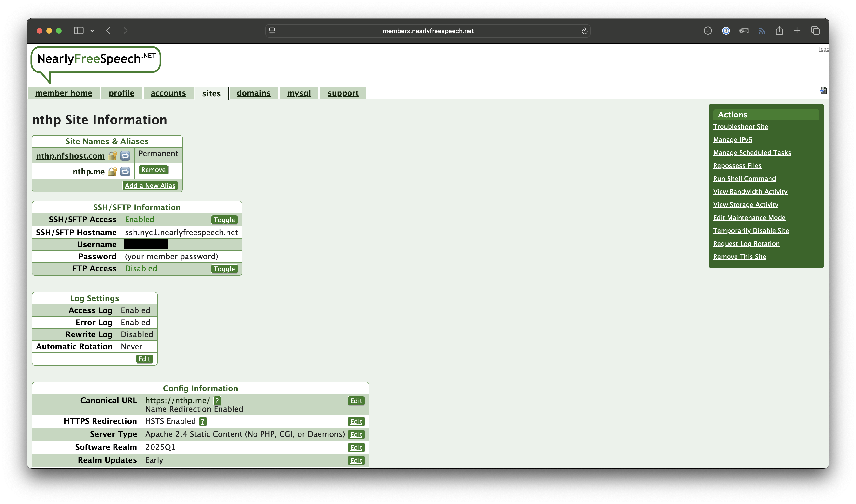The image size is (856, 504).
Task: Click the Share icon in the Safari toolbar
Action: (779, 31)
